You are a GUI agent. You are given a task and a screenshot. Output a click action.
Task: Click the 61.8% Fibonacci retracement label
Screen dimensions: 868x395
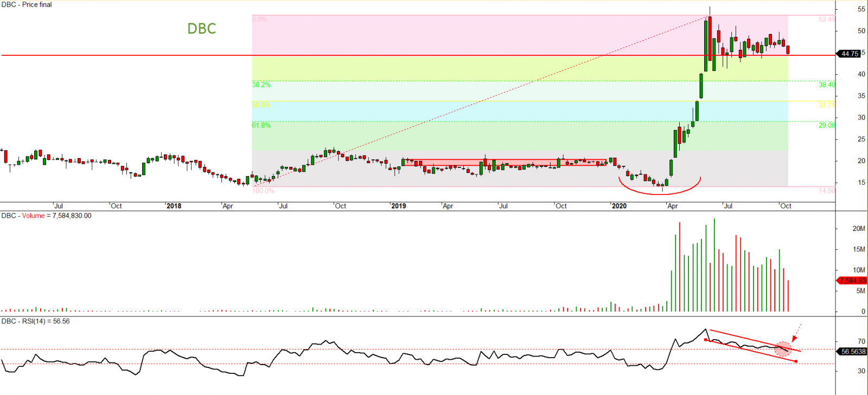click(261, 125)
